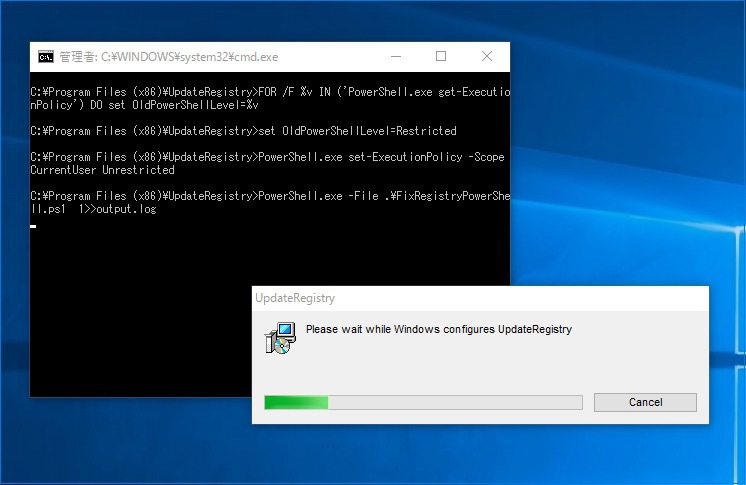Click the green installation progress bar

(x=423, y=402)
